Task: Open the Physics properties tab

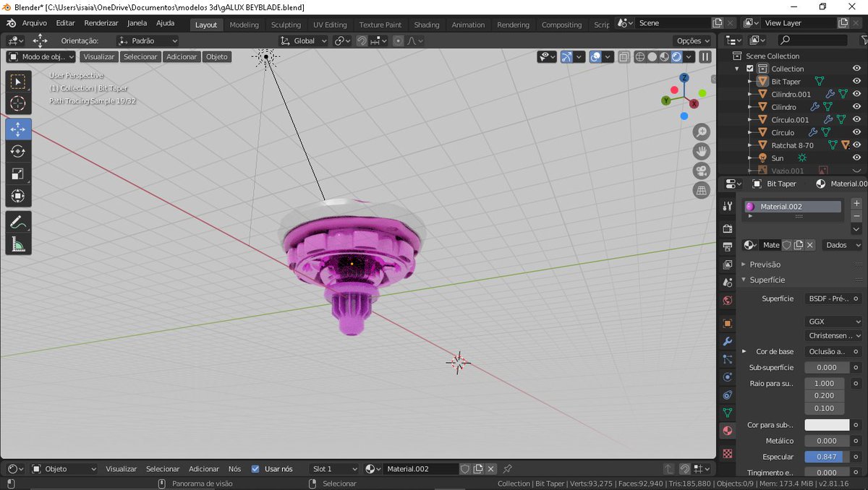Action: 728,377
